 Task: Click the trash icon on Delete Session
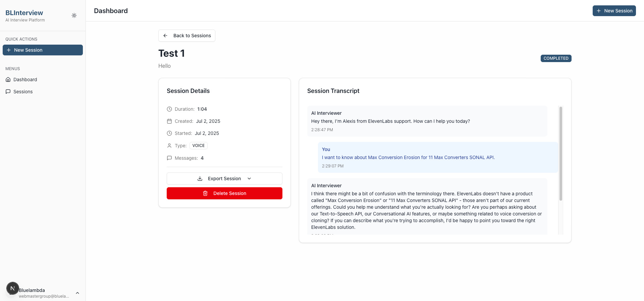point(205,193)
